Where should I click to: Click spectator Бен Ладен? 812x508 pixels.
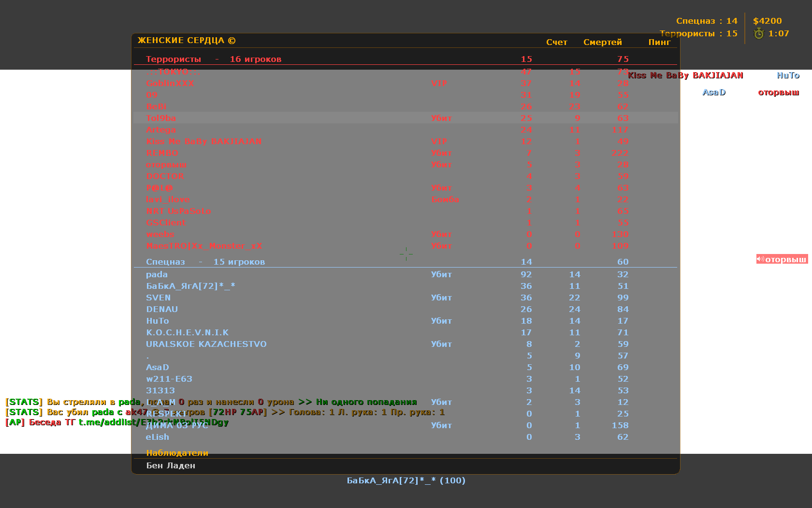click(171, 465)
